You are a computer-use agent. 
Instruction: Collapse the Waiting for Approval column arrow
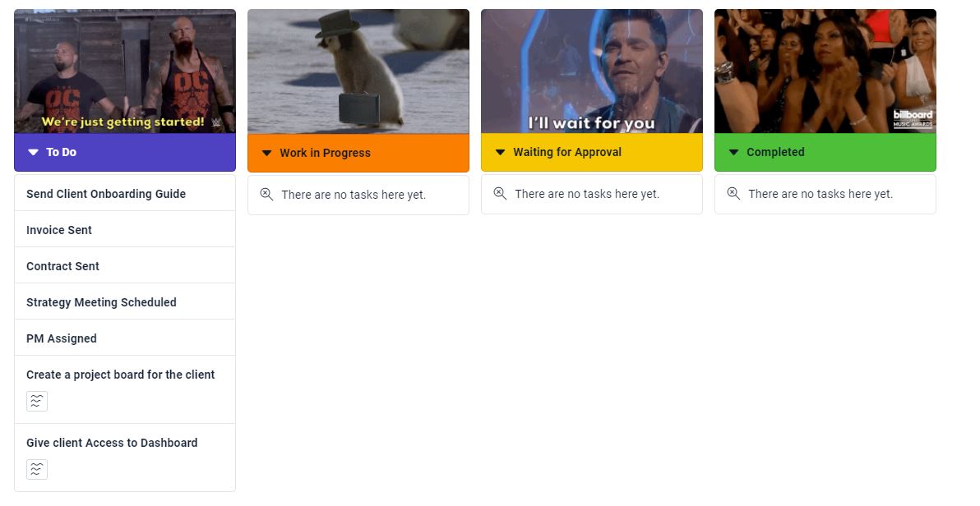point(500,153)
